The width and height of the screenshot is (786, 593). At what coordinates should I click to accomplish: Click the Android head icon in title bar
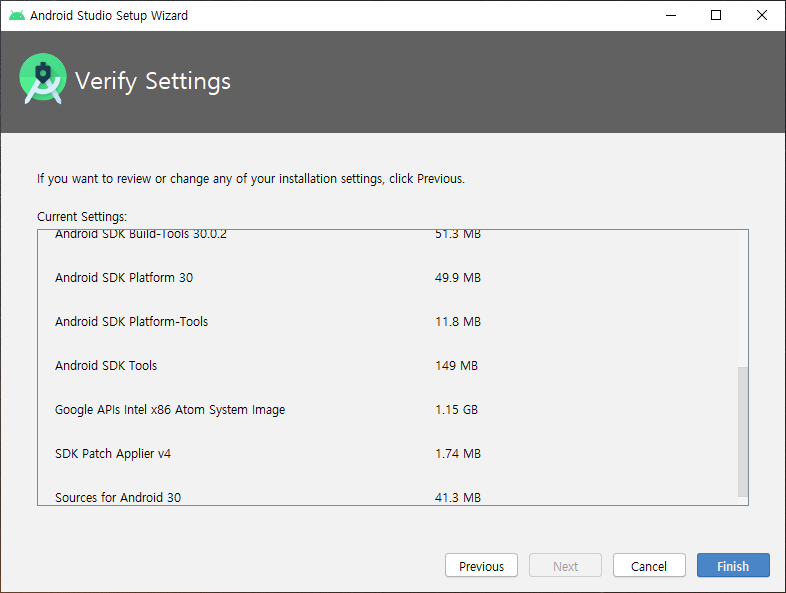[17, 16]
